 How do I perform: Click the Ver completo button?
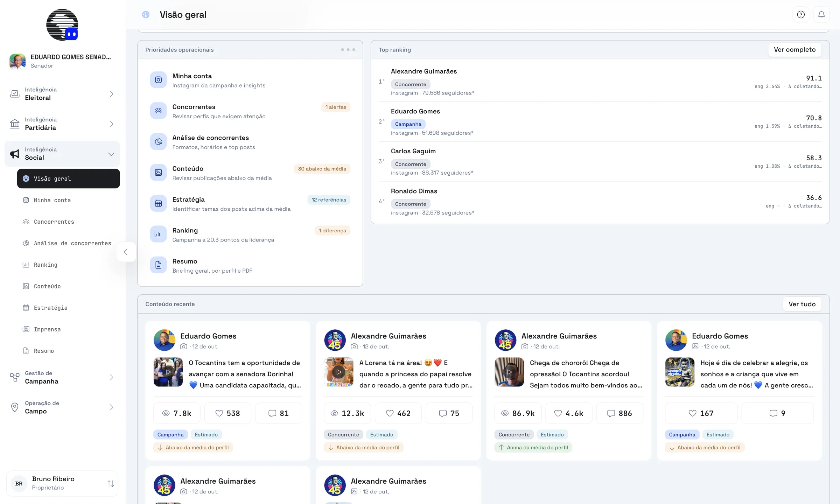[x=794, y=50]
